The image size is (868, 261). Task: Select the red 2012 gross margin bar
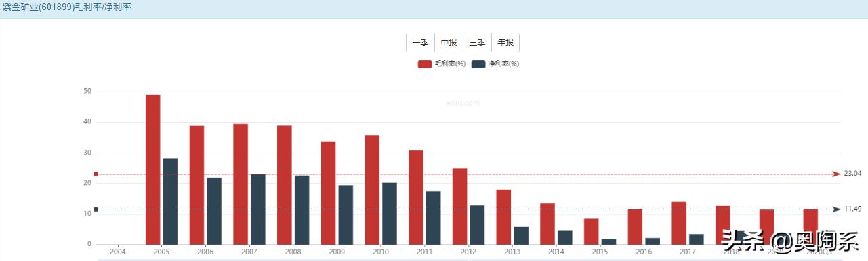[x=460, y=206]
